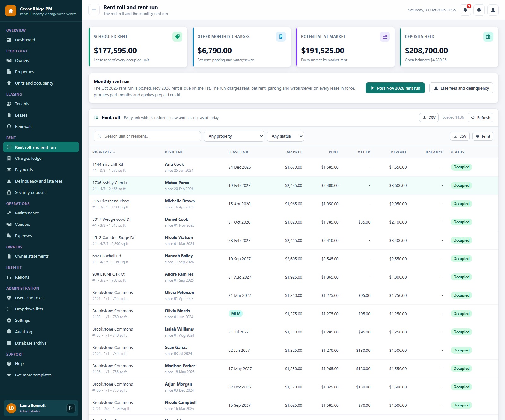Open notifications bell icon

pyautogui.click(x=465, y=10)
